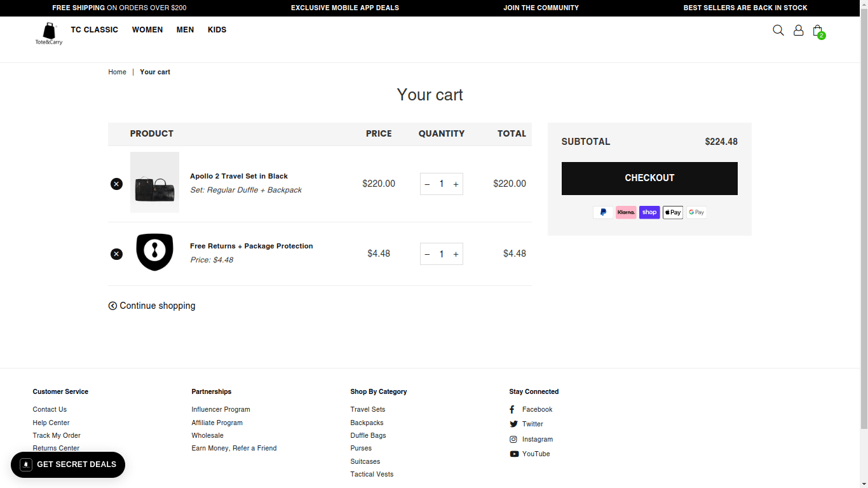Screen dimensions: 868x488
Task: Proceed with the CHECKOUT button
Action: coord(649,179)
